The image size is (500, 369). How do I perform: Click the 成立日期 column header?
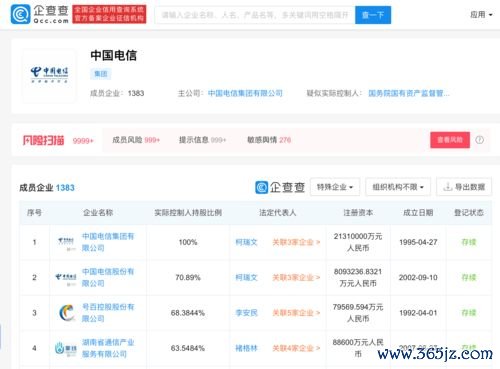418,213
